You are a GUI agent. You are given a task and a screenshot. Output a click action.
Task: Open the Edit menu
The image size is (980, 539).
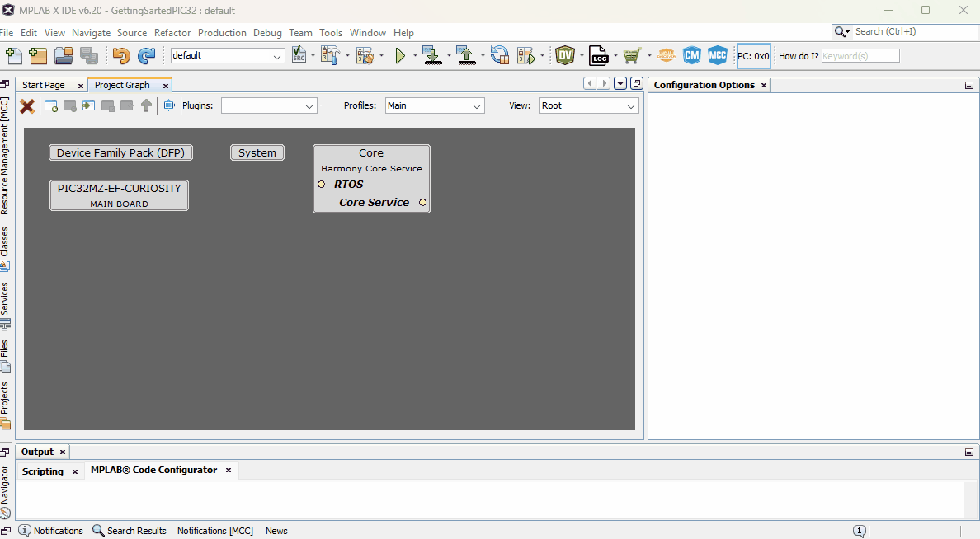coord(29,32)
